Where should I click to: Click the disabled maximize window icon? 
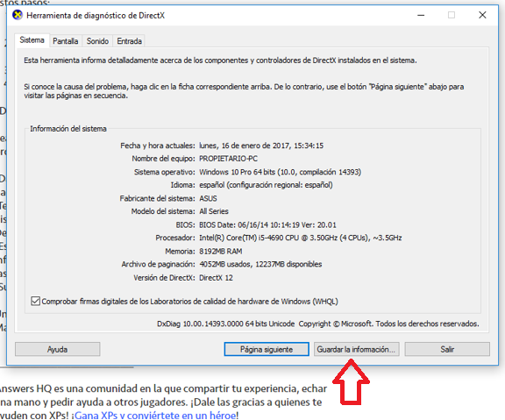point(452,15)
